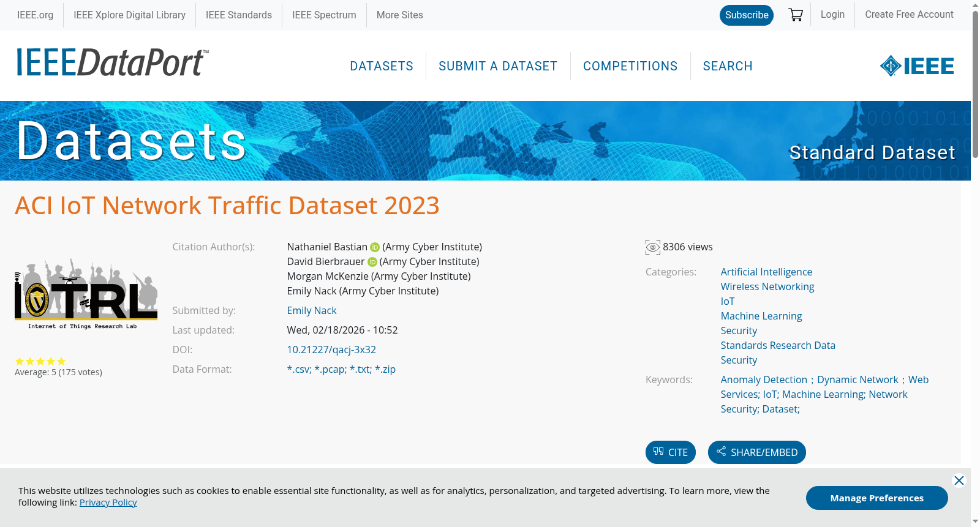Click the Subscribe button
980x527 pixels.
(x=747, y=15)
